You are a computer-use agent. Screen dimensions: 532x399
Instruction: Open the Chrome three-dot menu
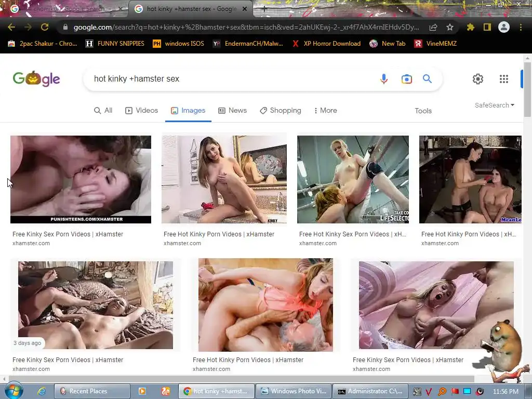click(x=521, y=27)
